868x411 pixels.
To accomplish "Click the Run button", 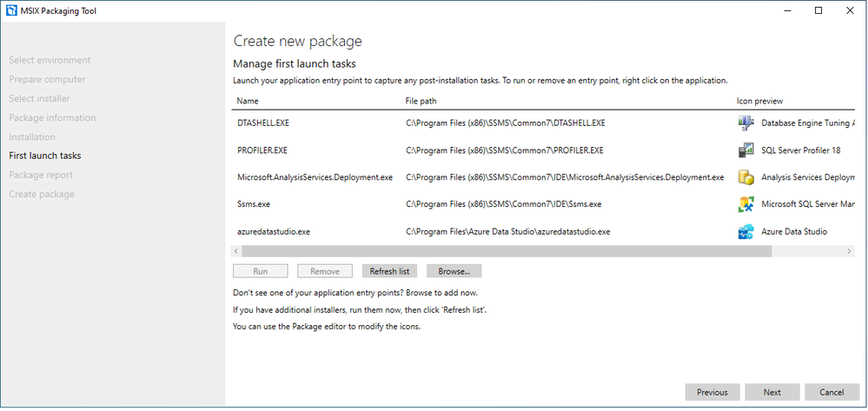I will (261, 271).
